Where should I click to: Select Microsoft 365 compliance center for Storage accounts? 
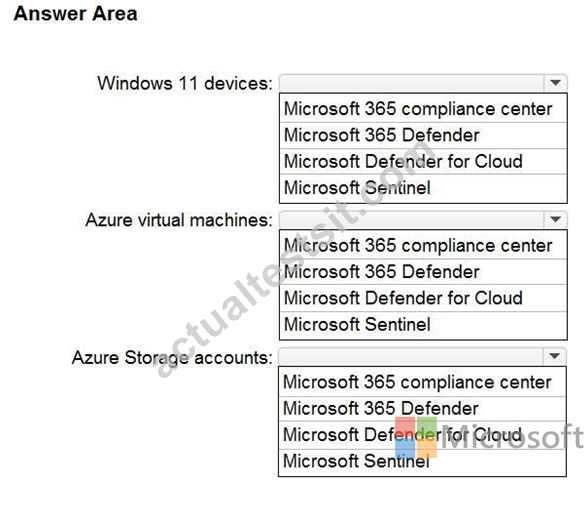pos(422,382)
